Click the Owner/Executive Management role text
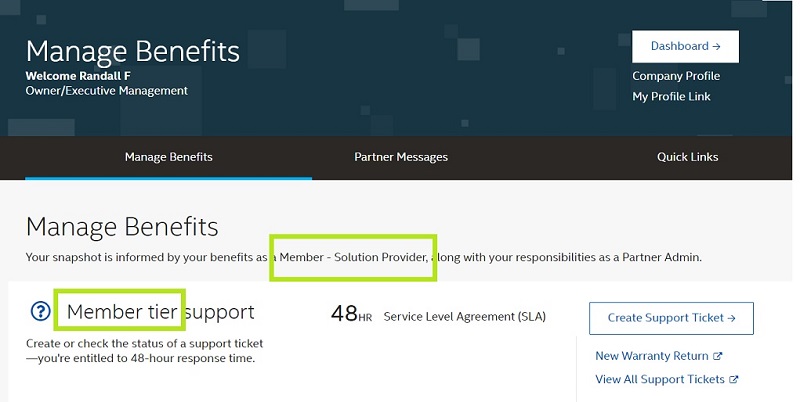This screenshot has width=800, height=402. (106, 91)
